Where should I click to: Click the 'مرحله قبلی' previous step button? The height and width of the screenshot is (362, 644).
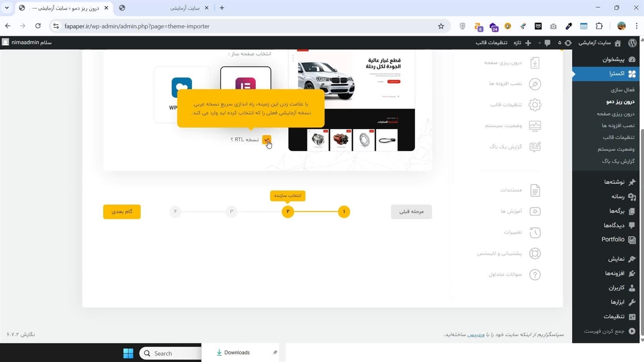(x=411, y=212)
